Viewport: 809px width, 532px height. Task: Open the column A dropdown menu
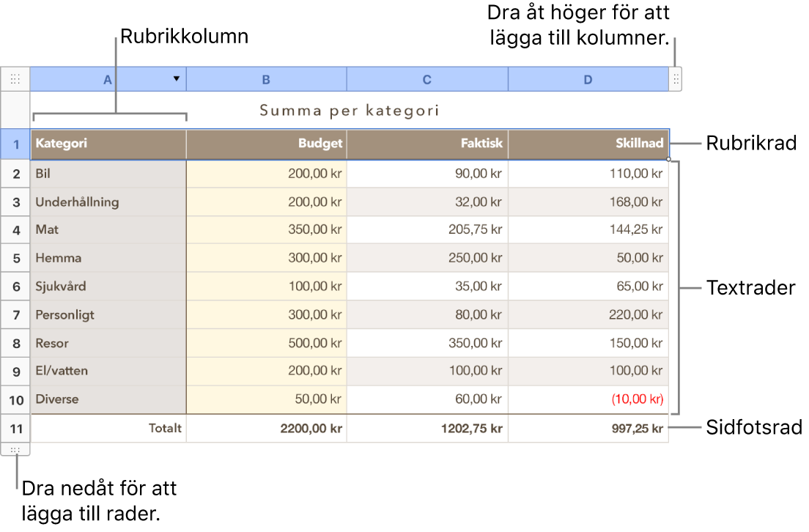pos(177,78)
